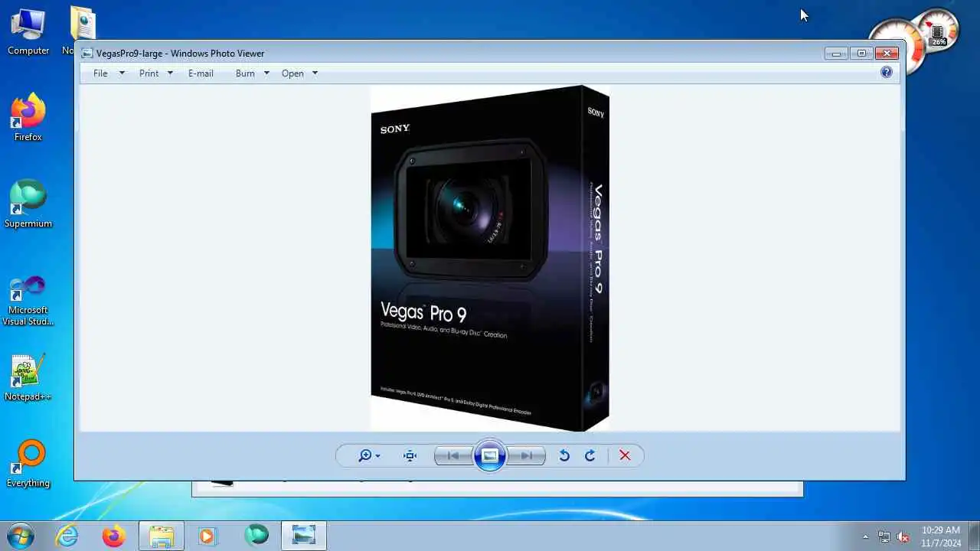Expand the Burn dropdown arrow
Image resolution: width=980 pixels, height=551 pixels.
coord(266,73)
